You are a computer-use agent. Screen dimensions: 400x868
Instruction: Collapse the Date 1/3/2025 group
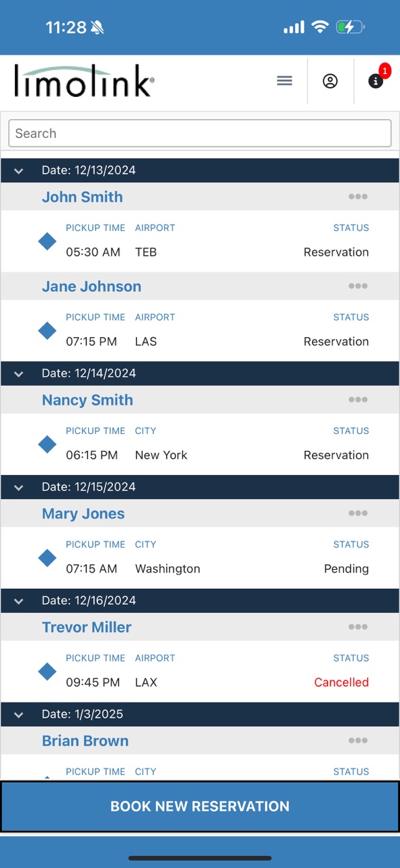(x=19, y=715)
